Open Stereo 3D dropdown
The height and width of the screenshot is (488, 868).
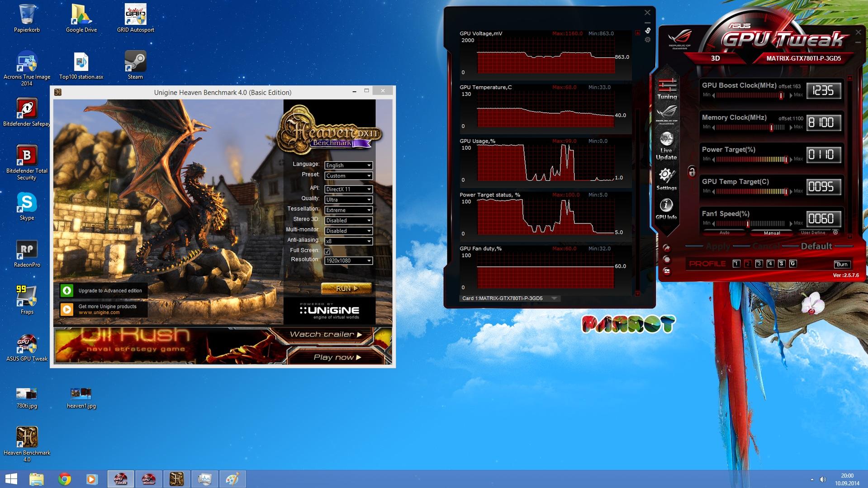348,221
